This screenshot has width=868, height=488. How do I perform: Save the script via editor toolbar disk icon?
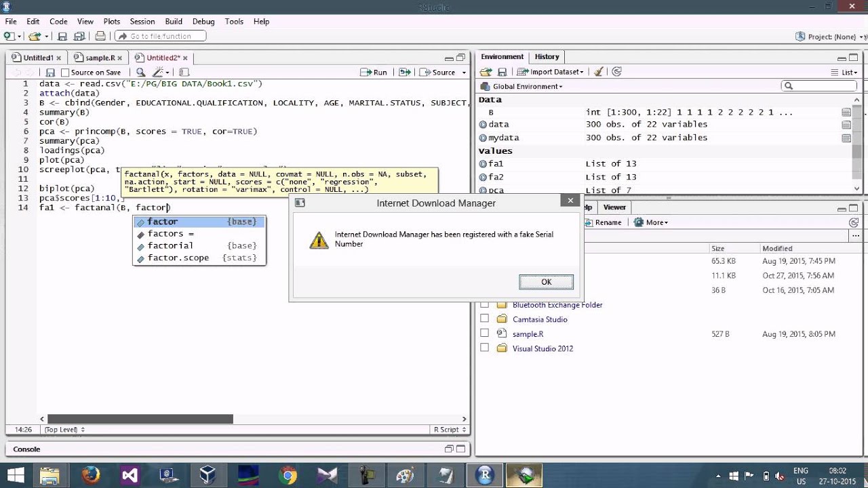coord(50,73)
